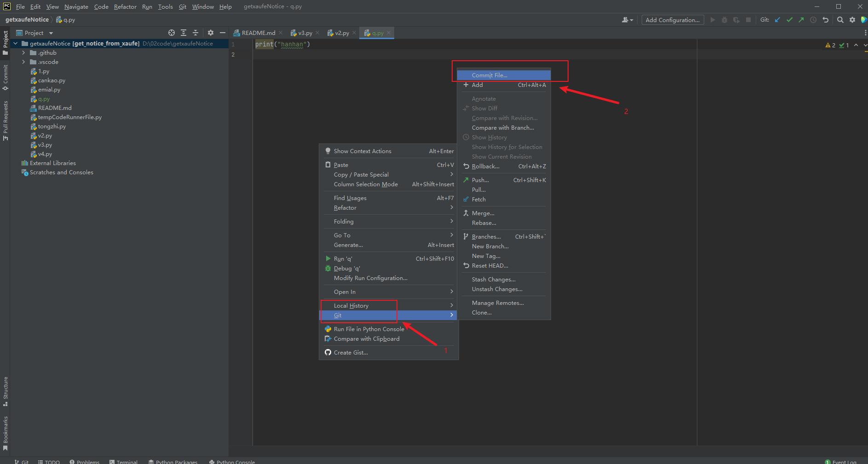Hide the Project panel minus icon
Screen dimensions: 868x464
[x=223, y=33]
